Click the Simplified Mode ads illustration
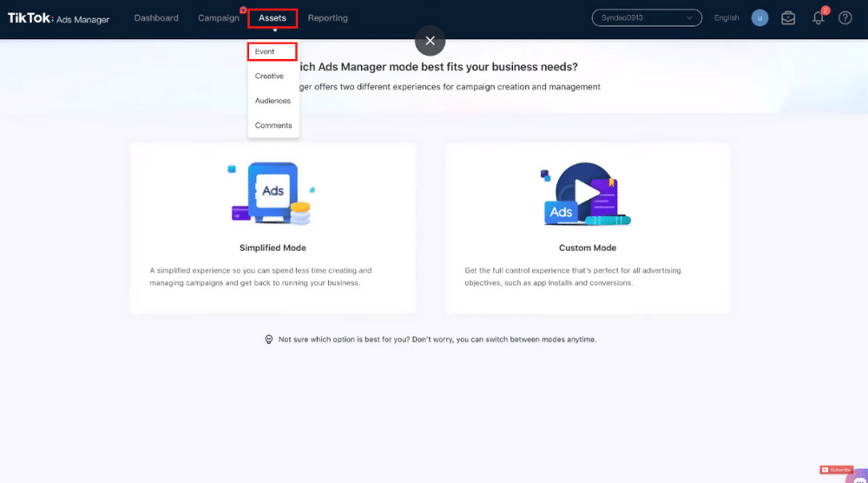Viewport: 868px width, 483px height. (x=272, y=194)
